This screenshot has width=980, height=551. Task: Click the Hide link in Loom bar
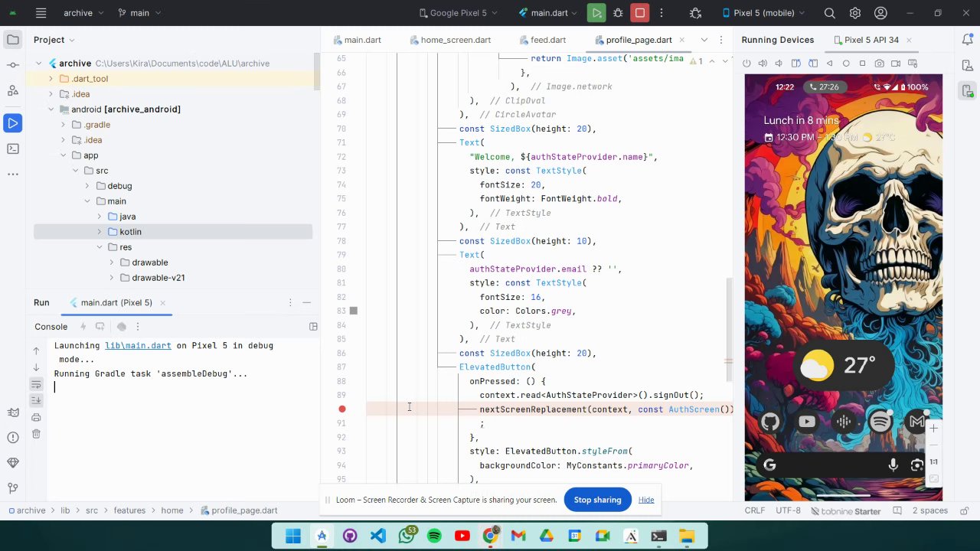(646, 500)
